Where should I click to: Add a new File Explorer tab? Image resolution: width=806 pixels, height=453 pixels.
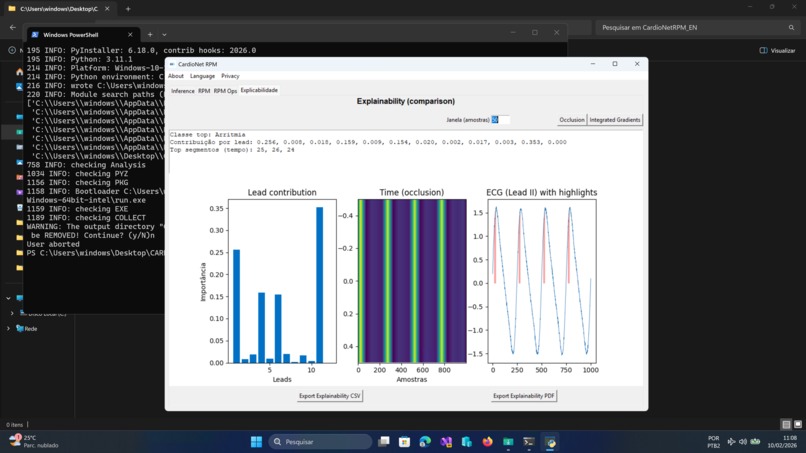[128, 9]
